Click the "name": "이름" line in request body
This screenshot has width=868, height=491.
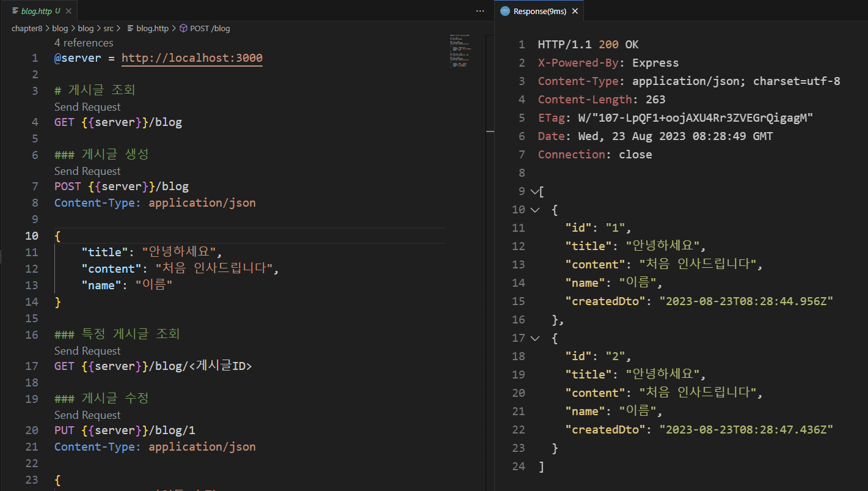(x=127, y=286)
